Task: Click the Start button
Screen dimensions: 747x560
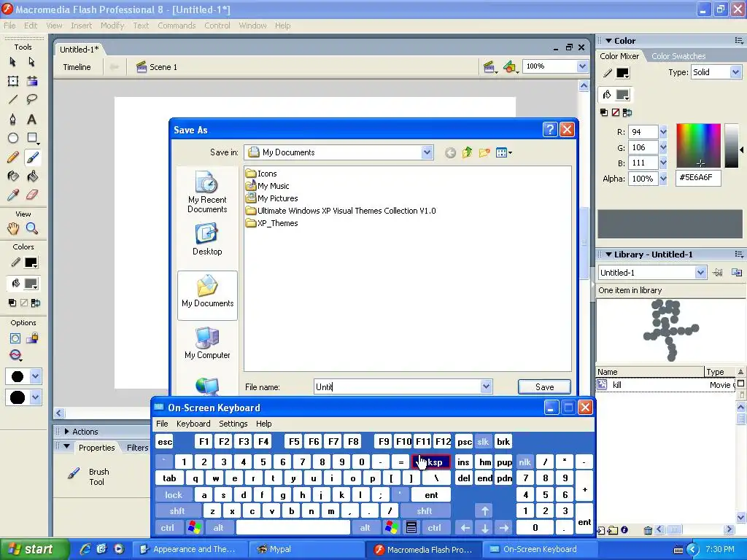Action: [32, 549]
